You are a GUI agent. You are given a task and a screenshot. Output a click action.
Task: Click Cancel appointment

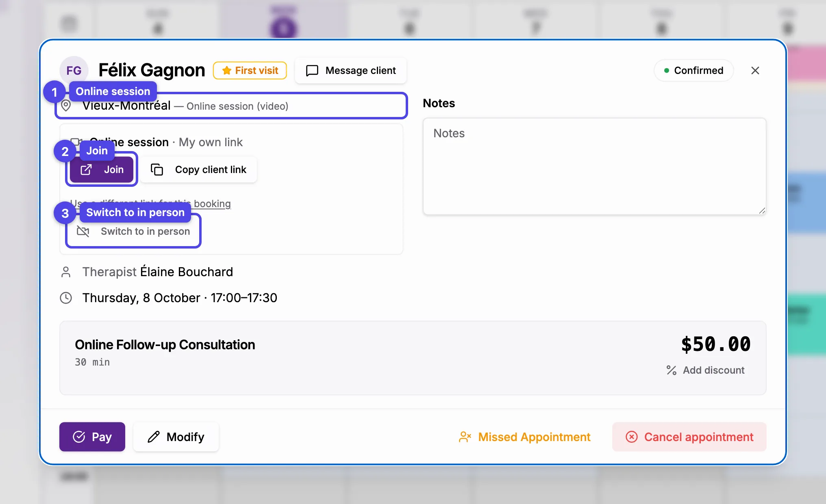[x=689, y=437]
